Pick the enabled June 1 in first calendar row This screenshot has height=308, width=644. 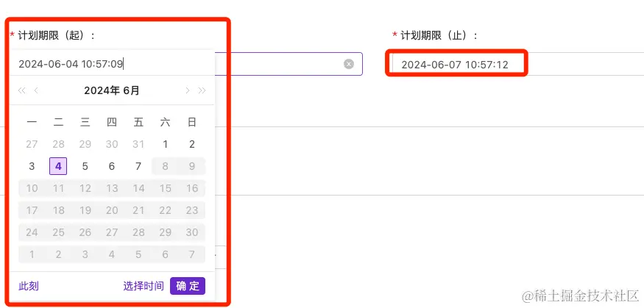[165, 144]
